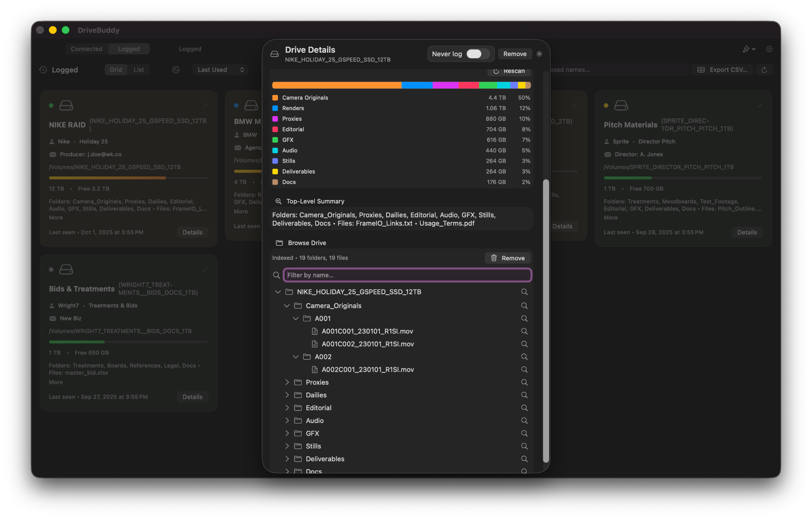Switch to Grid view
Image resolution: width=812 pixels, height=519 pixels.
point(116,70)
